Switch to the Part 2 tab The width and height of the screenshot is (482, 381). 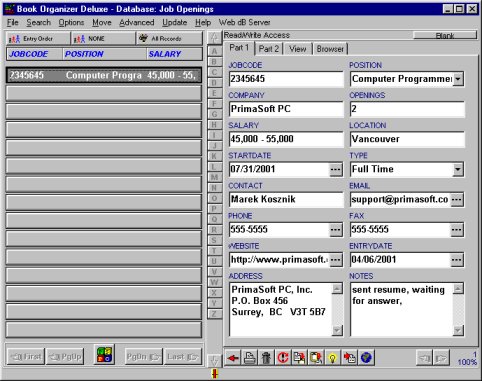[x=269, y=49]
